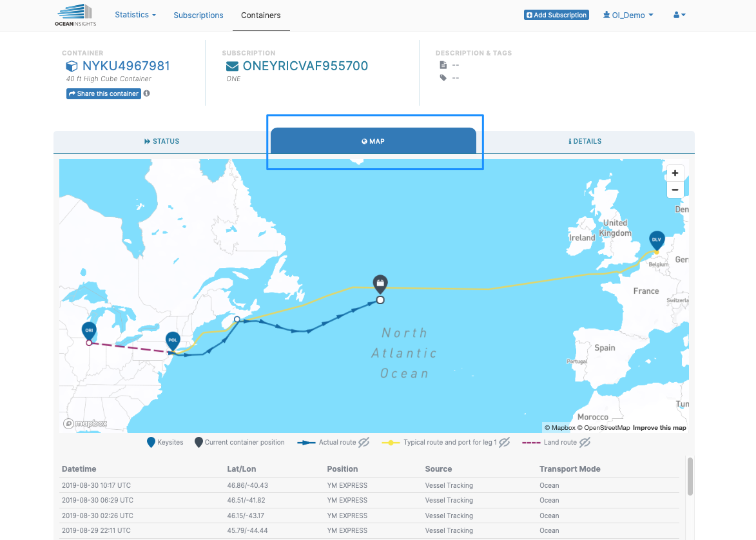The height and width of the screenshot is (540, 756).
Task: Switch to the STATUS tab
Action: point(162,141)
